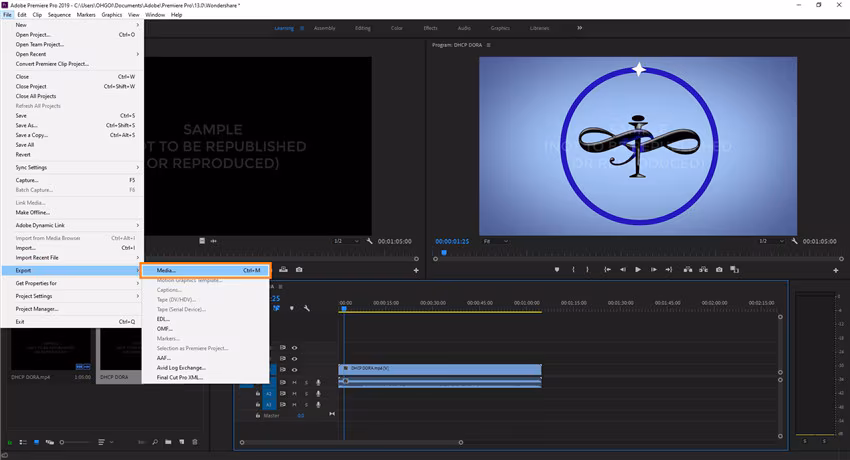Click Export Frame camera icon in Program monitor
850x460 pixels.
[719, 269]
